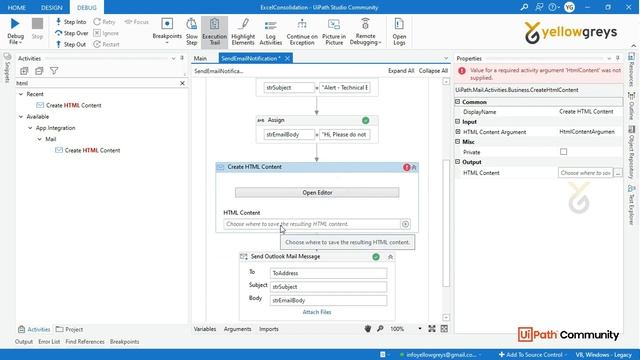Screen dimensions: 640x360
Task: Click the Ignore debug option
Action: coord(106,33)
